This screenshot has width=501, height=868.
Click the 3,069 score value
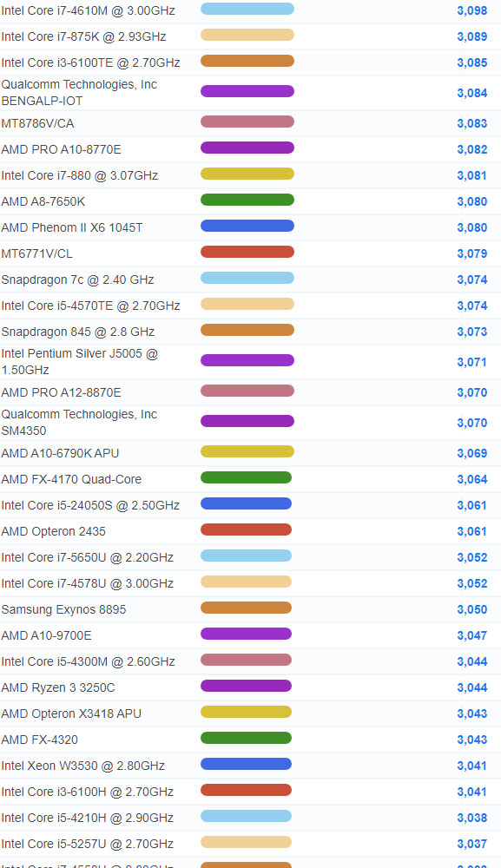[x=472, y=453]
